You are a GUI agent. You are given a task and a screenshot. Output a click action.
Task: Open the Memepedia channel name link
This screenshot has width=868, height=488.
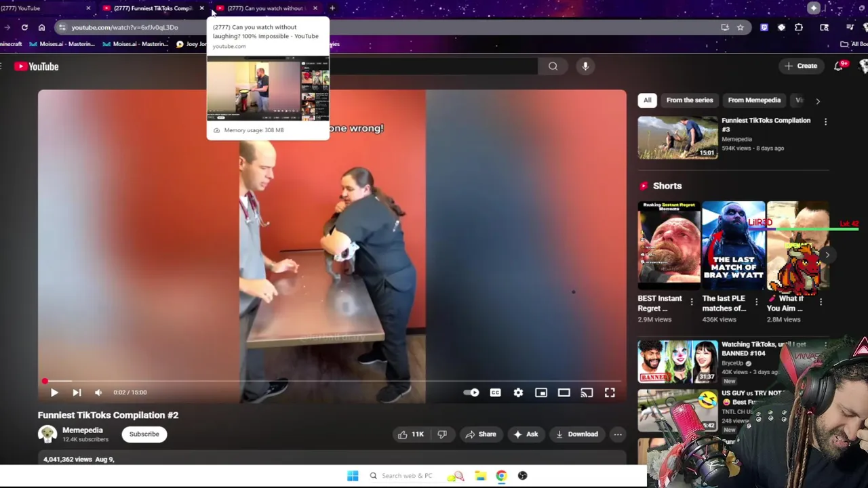(83, 430)
